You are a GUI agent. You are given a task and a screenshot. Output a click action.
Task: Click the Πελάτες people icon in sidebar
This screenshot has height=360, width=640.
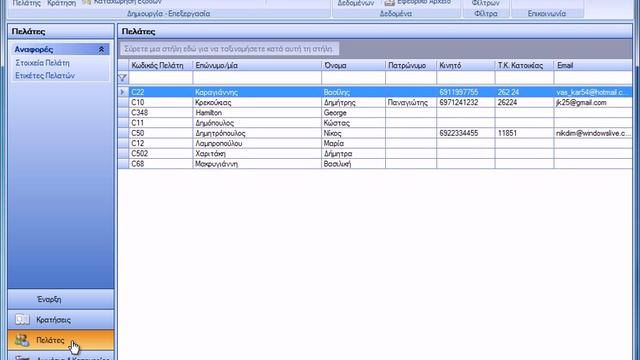[x=22, y=340]
